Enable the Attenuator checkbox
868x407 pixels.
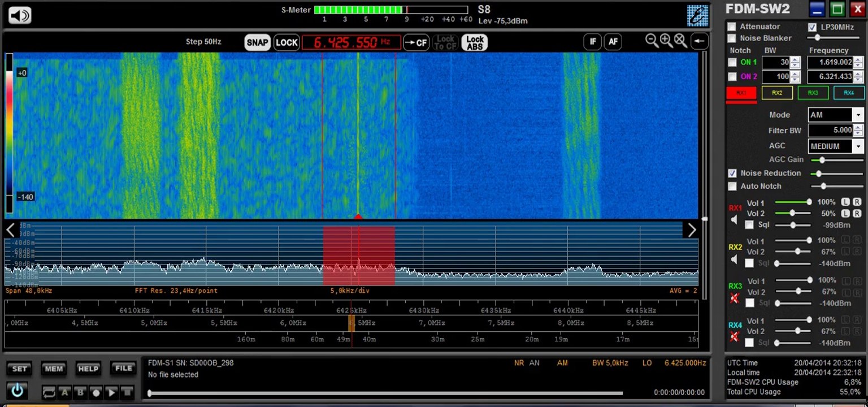(x=732, y=27)
